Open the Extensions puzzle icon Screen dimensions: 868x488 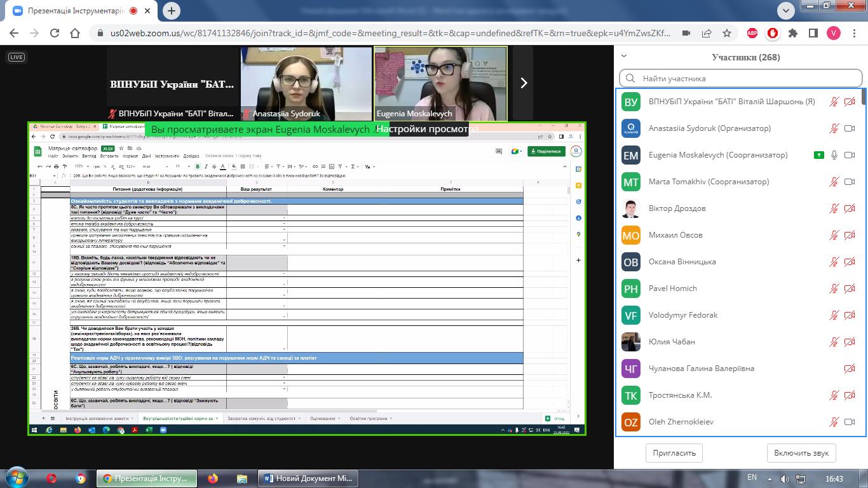pyautogui.click(x=793, y=33)
